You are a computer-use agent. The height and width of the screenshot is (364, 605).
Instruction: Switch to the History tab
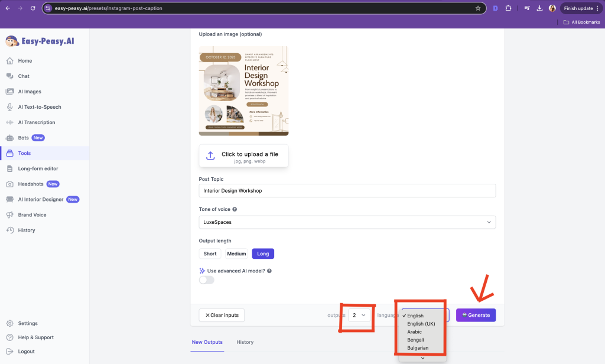pos(245,342)
